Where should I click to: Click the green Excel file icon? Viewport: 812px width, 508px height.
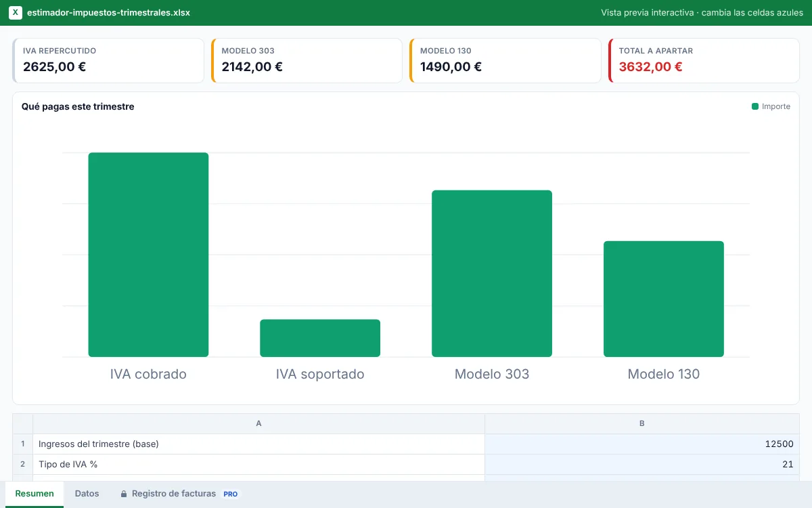tap(16, 13)
